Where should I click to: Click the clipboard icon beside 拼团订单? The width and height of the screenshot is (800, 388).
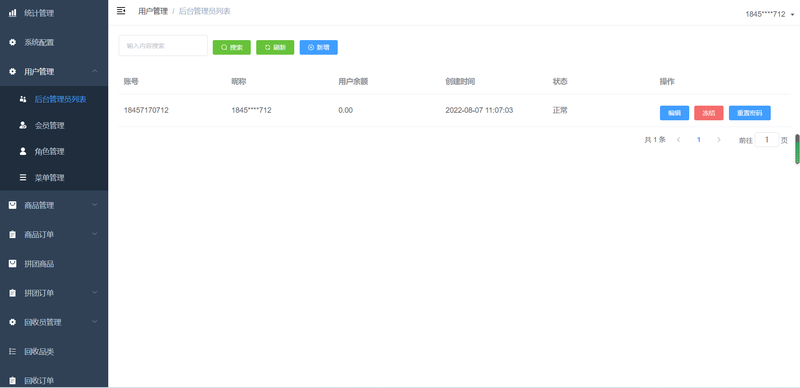(13, 293)
